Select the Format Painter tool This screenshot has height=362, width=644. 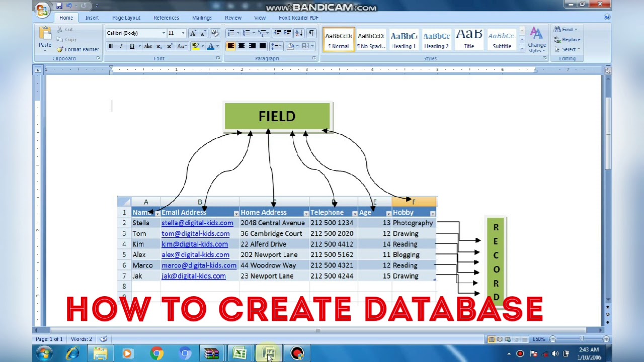[77, 49]
